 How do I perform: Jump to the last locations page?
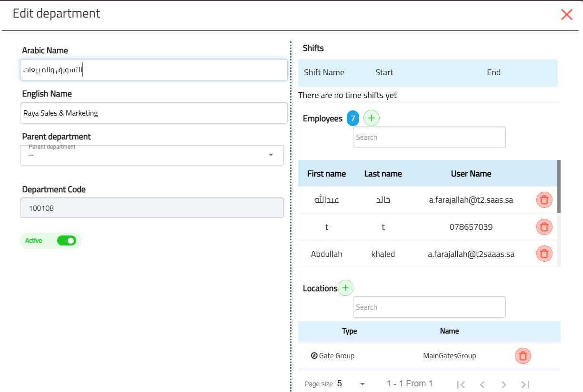[525, 384]
